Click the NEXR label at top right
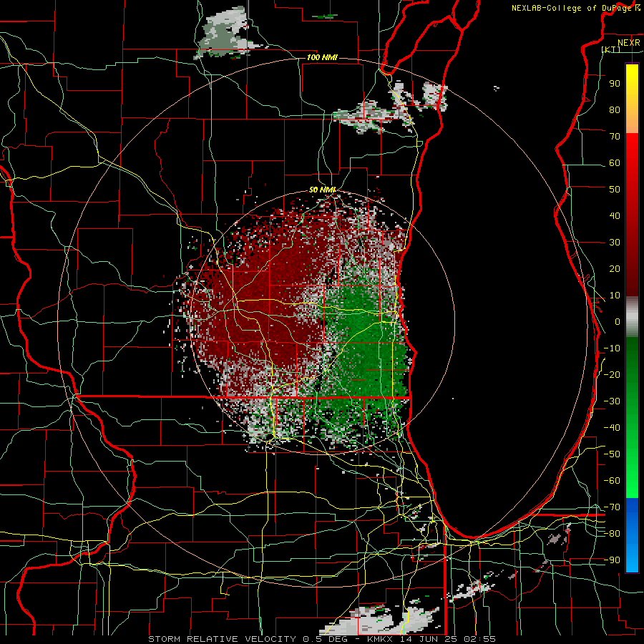The width and height of the screenshot is (644, 644). [629, 43]
